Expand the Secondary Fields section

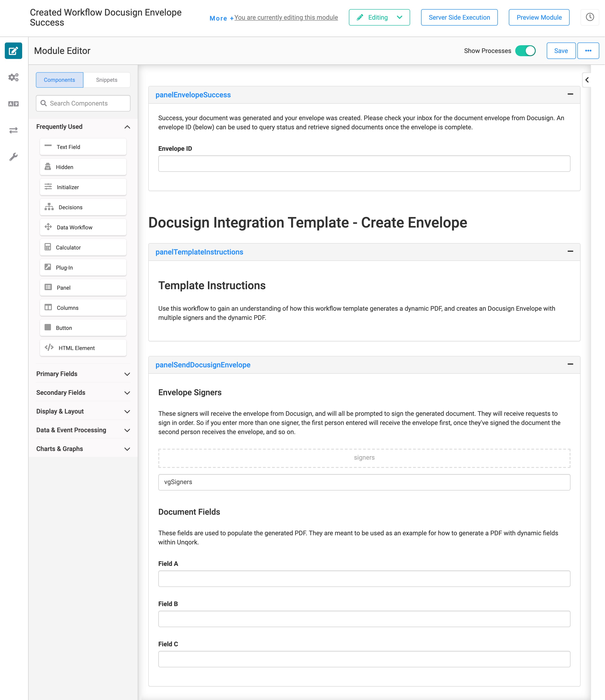coord(127,393)
